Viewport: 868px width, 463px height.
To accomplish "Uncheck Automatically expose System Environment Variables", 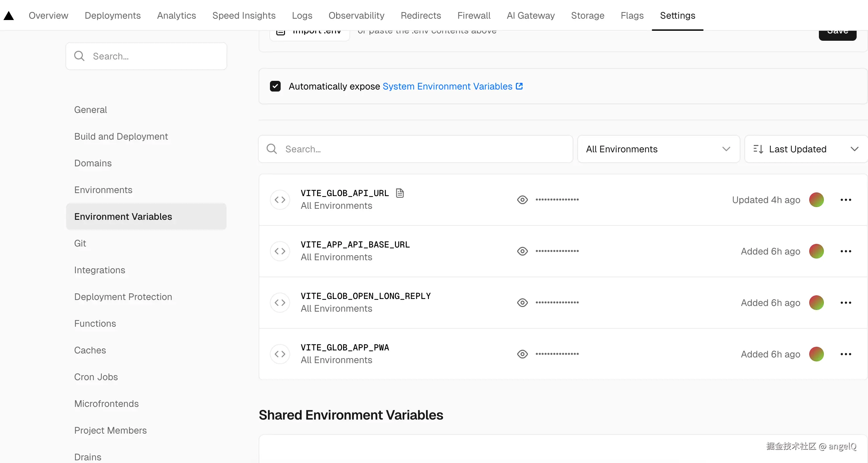I will (x=275, y=86).
